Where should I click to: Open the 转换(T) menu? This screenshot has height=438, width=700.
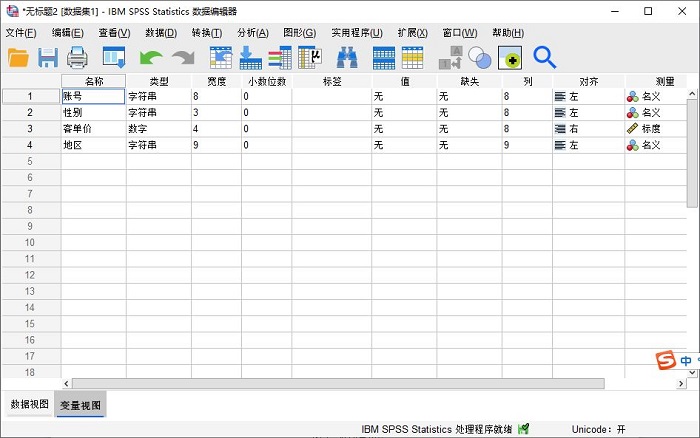point(206,33)
